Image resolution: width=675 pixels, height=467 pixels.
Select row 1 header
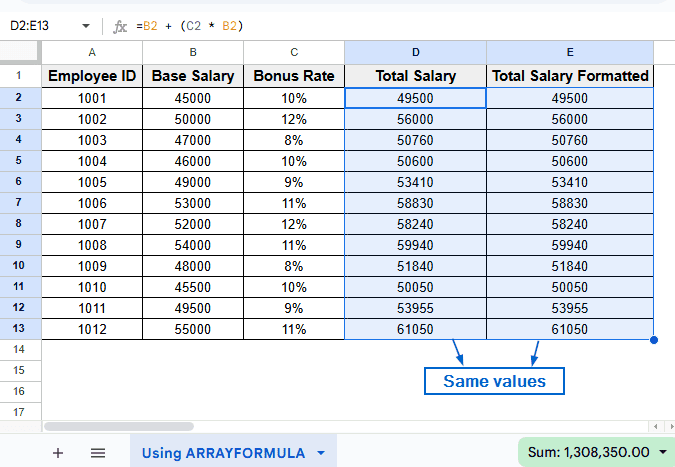tap(20, 76)
